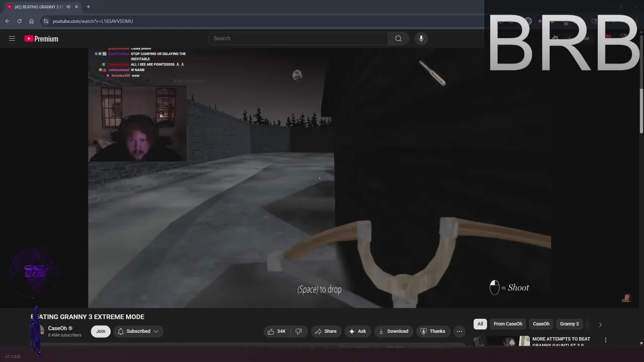Select the Granny 3 filter chip
The height and width of the screenshot is (362, 644).
[x=570, y=324]
